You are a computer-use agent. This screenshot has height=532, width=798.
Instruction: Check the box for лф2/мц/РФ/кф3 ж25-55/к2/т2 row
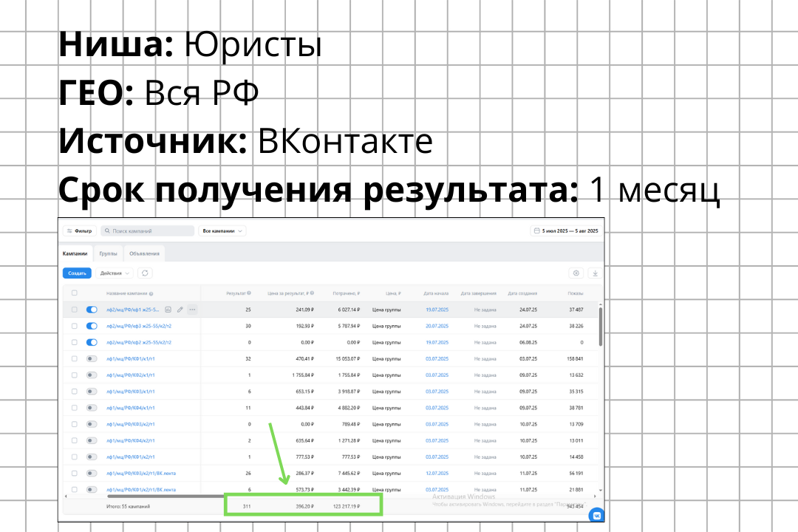click(x=75, y=326)
